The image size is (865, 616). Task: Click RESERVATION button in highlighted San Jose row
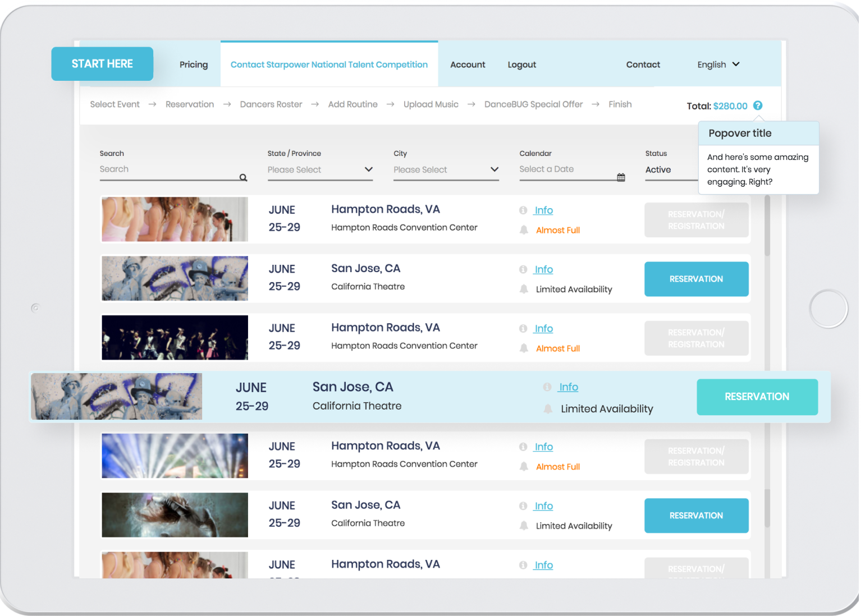click(x=757, y=397)
